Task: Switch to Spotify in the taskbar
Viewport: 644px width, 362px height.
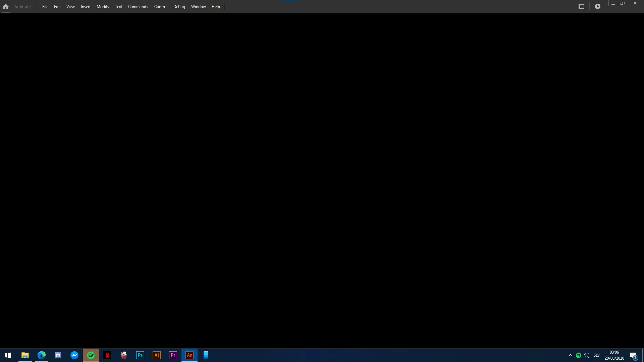Action: tap(91, 355)
